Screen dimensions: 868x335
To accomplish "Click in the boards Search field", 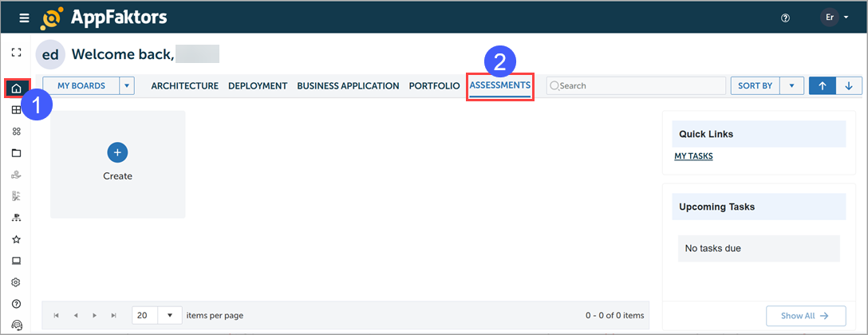I will click(634, 86).
